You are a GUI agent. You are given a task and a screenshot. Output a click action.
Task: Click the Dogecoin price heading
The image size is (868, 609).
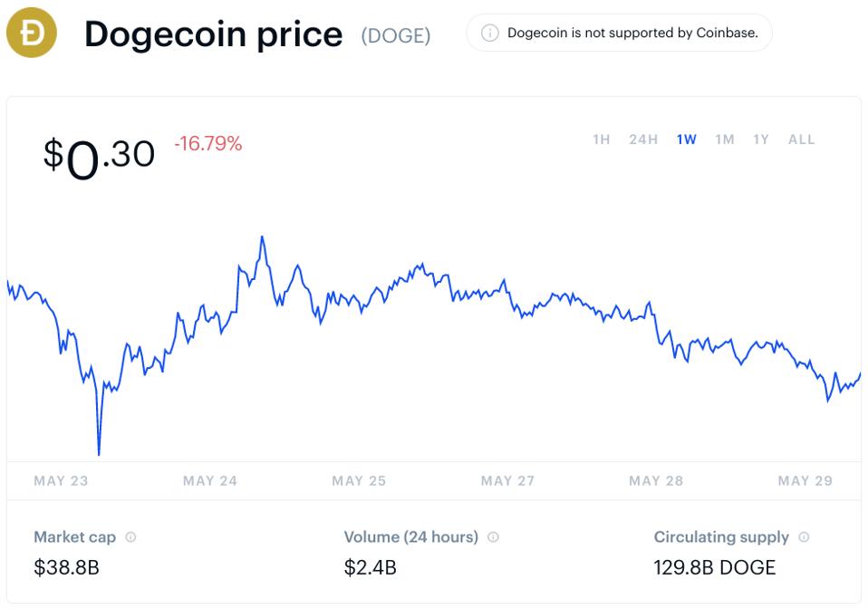tap(214, 34)
